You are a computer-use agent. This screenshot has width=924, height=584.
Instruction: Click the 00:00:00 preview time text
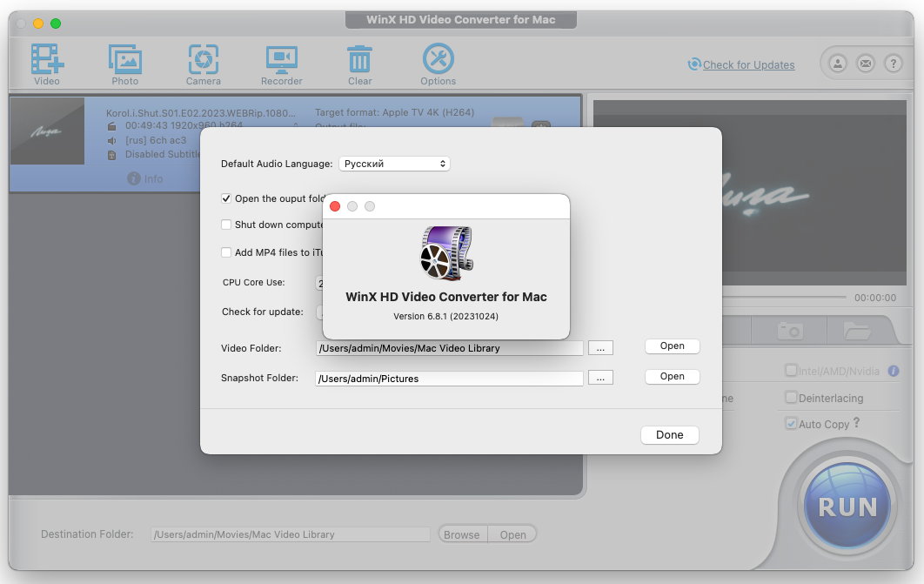(875, 298)
